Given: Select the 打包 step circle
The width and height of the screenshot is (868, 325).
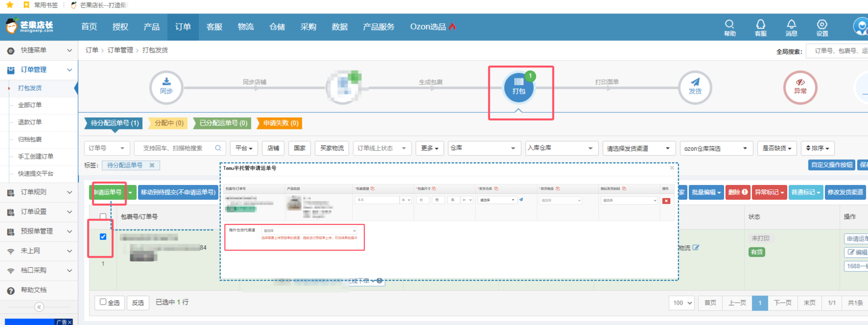Looking at the screenshot, I should (x=519, y=88).
